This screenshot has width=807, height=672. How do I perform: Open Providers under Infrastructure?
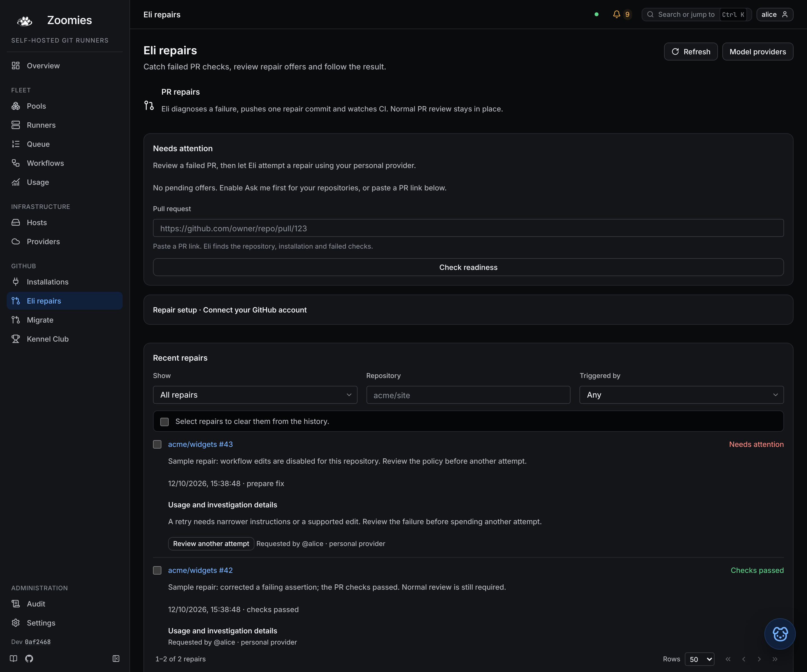tap(64, 242)
